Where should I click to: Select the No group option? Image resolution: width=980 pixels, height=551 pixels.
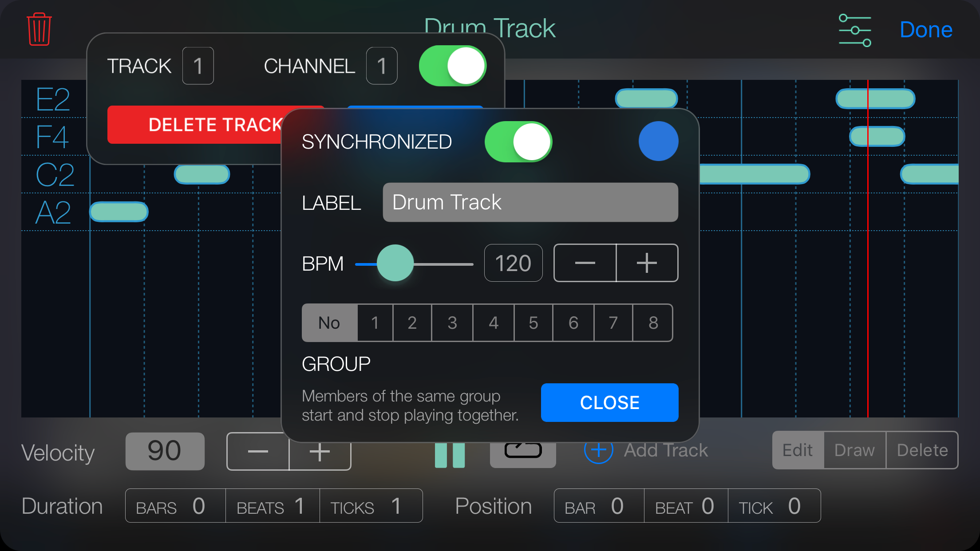329,323
